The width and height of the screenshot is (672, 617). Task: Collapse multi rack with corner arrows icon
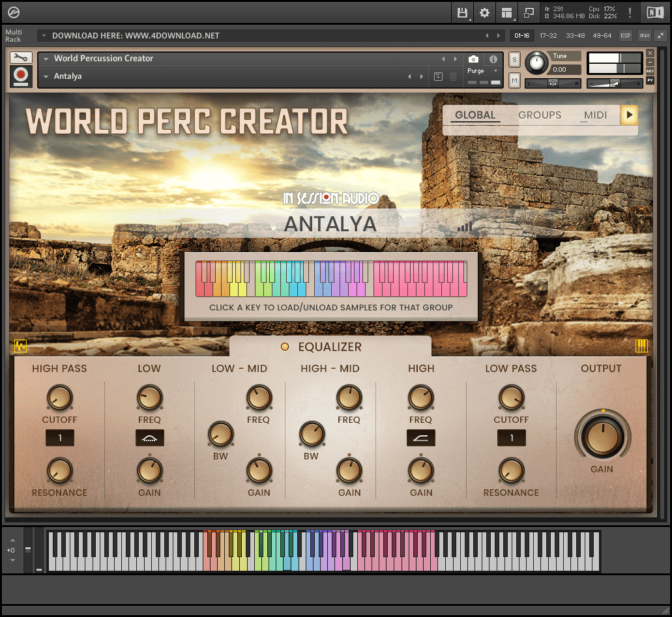click(x=662, y=36)
